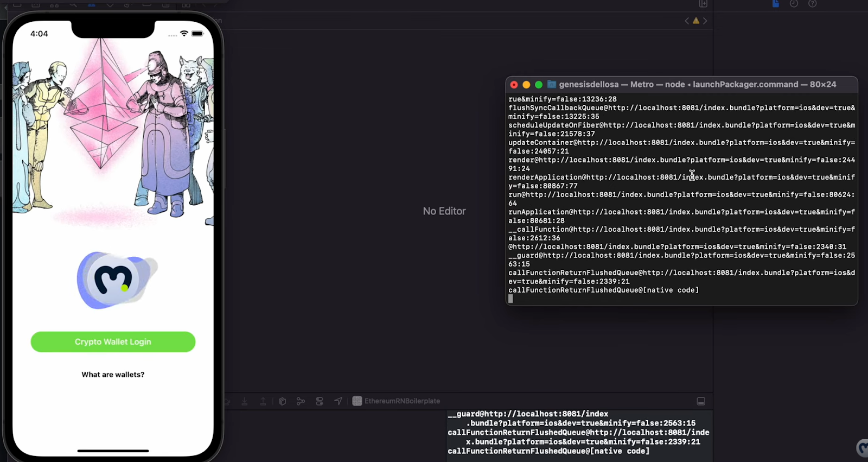868x462 pixels.
Task: Tap the Ethereum crystal illustration on the phone
Action: pos(101,103)
